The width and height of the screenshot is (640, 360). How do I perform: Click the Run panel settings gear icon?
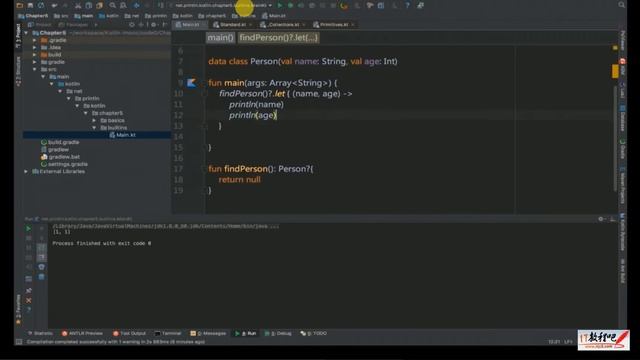point(601,219)
